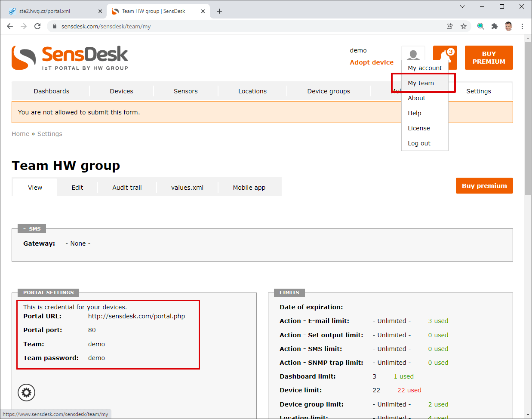Switch to the View tab
This screenshot has width=532, height=419.
tap(35, 188)
